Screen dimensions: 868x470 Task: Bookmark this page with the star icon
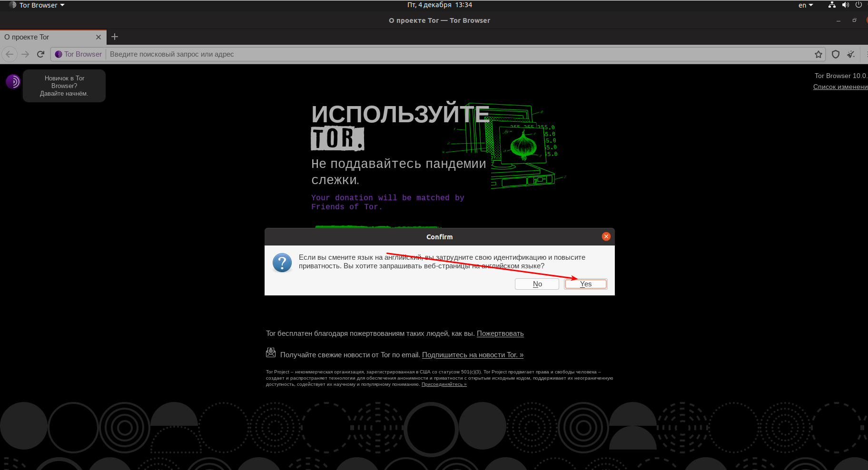click(819, 54)
